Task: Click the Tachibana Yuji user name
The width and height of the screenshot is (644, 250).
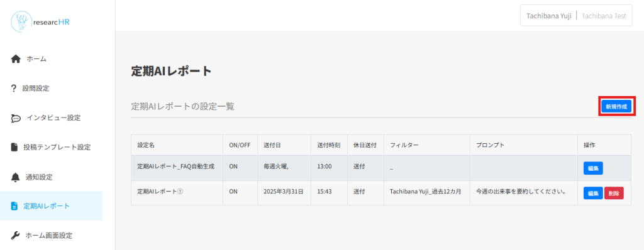Action: [548, 16]
